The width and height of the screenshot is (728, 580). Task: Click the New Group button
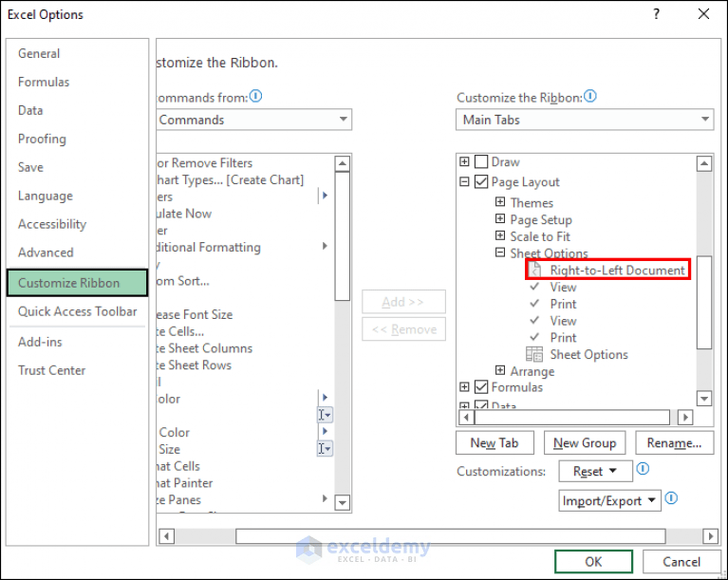coord(585,443)
